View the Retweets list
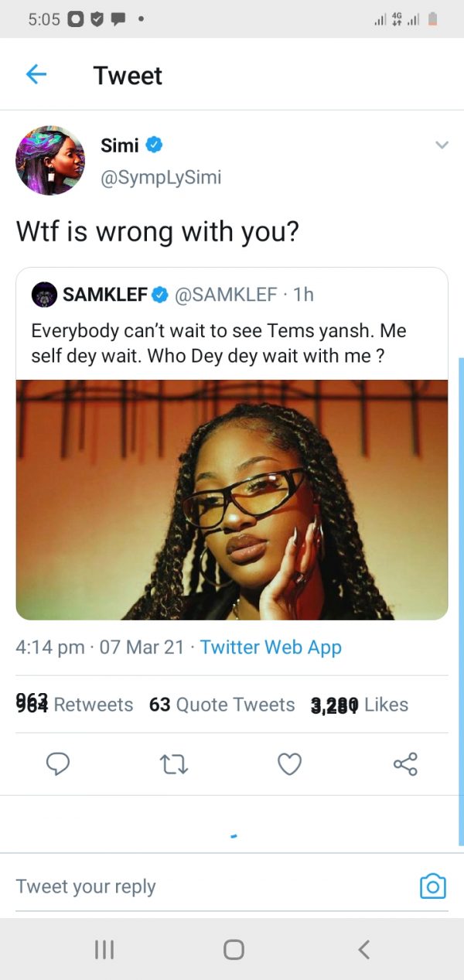The width and height of the screenshot is (464, 980). (x=74, y=705)
